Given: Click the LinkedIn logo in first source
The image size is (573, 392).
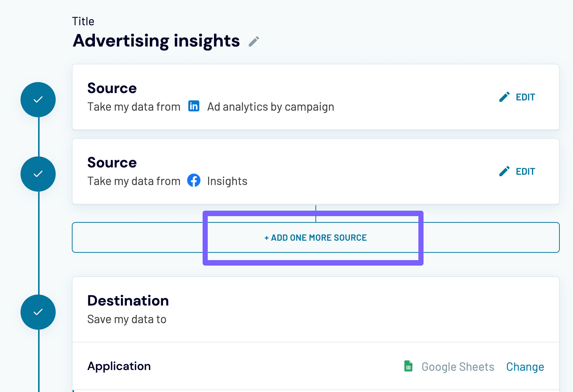Looking at the screenshot, I should pyautogui.click(x=194, y=106).
